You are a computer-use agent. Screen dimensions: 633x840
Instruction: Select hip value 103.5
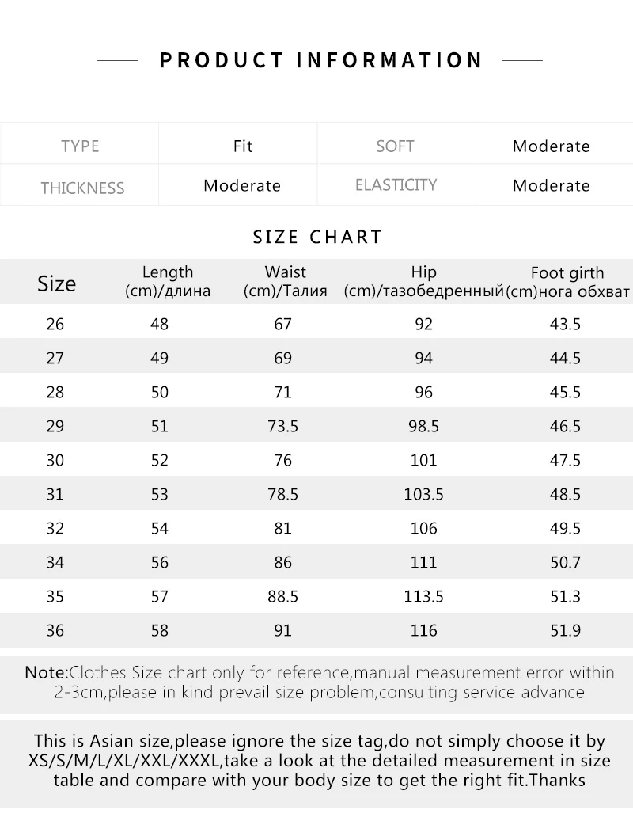tap(423, 495)
